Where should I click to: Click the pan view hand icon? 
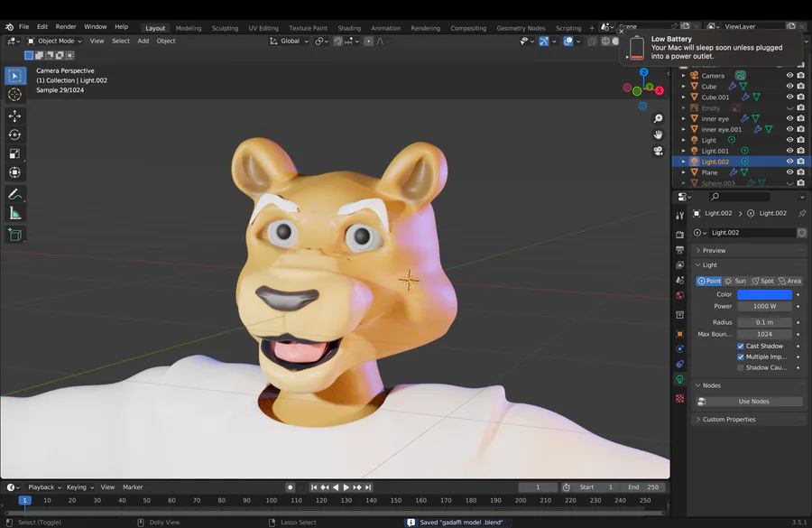659,134
